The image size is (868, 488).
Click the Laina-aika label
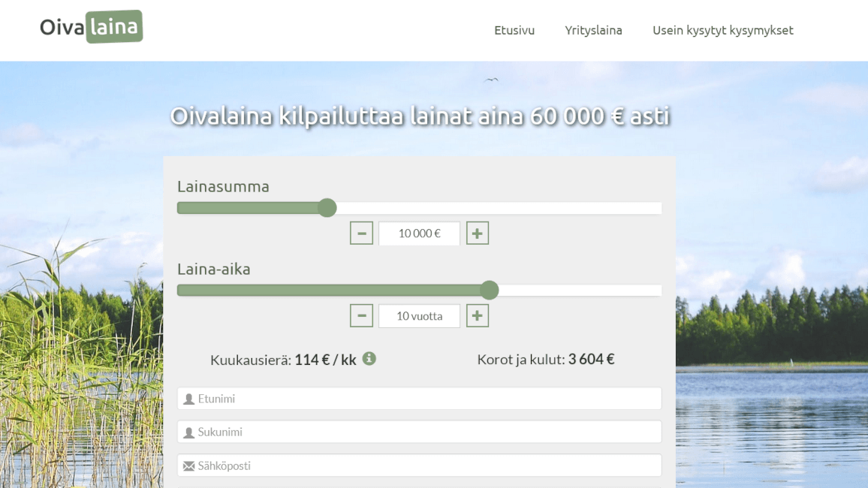(x=214, y=269)
